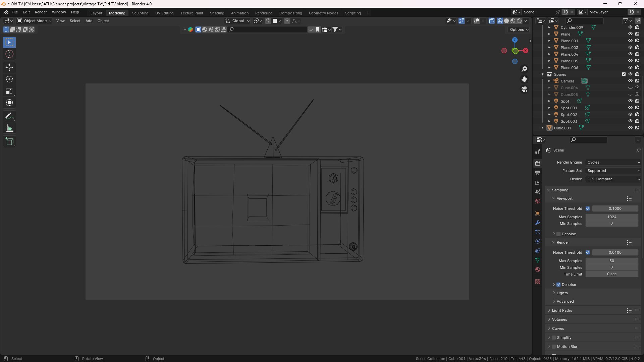This screenshot has width=644, height=362.
Task: Select the Measure tool
Action: [x=9, y=128]
